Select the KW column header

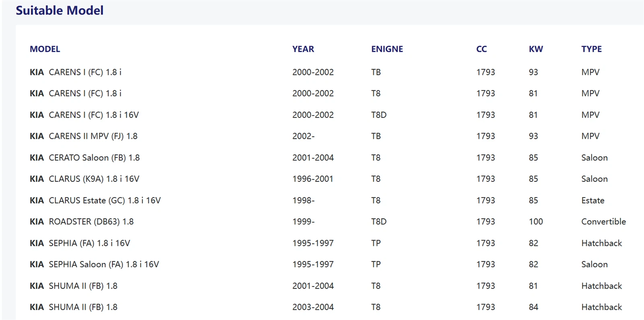(x=536, y=49)
